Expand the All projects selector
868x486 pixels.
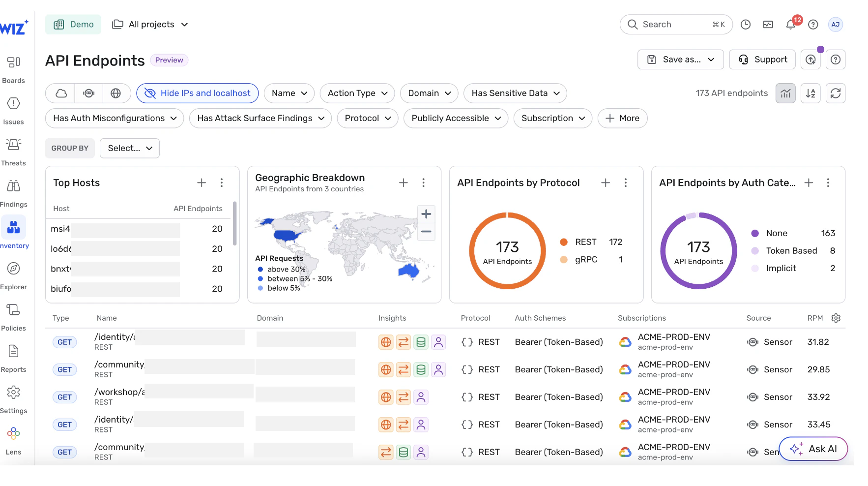pyautogui.click(x=150, y=25)
